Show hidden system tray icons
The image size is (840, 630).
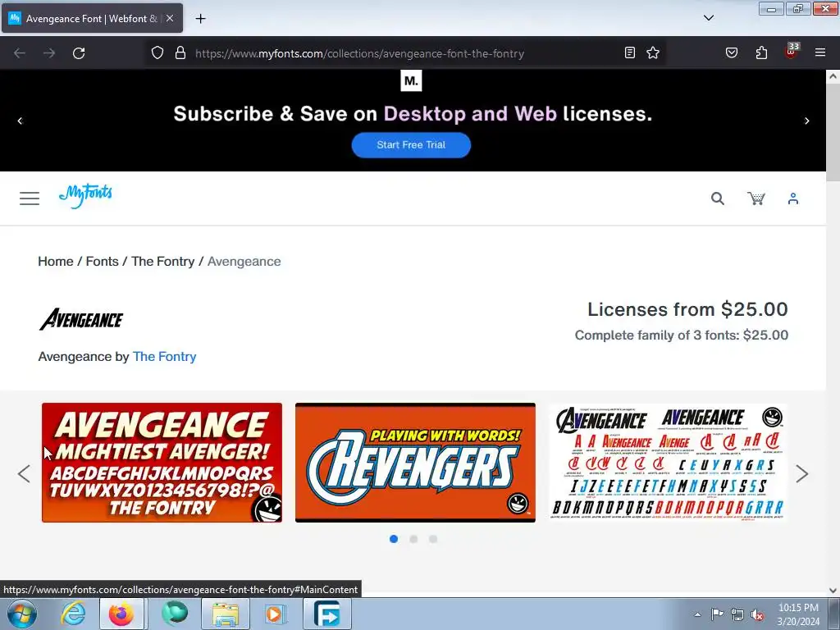[x=697, y=614]
